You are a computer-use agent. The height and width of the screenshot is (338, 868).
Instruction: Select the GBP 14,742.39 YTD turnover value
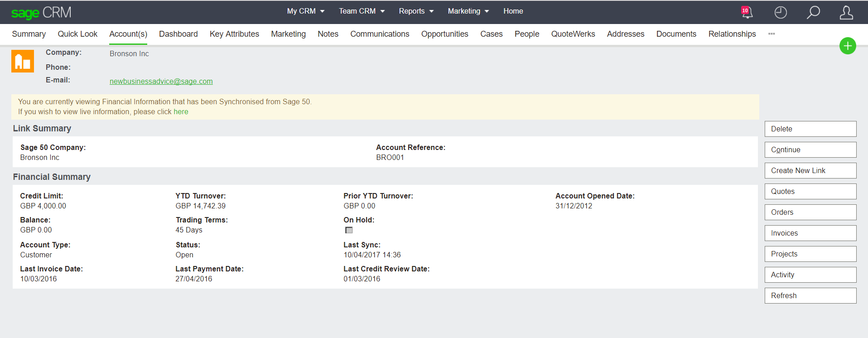point(201,206)
